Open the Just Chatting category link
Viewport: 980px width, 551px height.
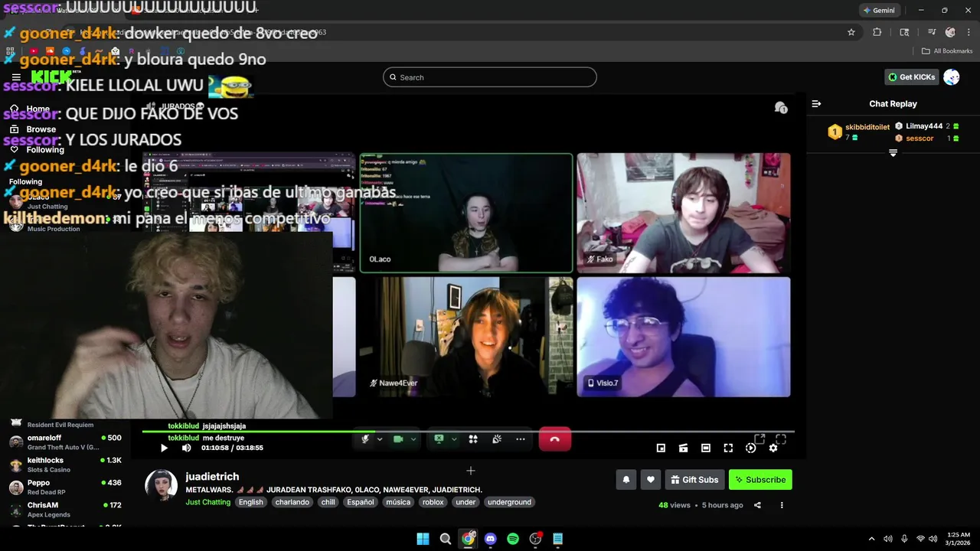(x=207, y=502)
